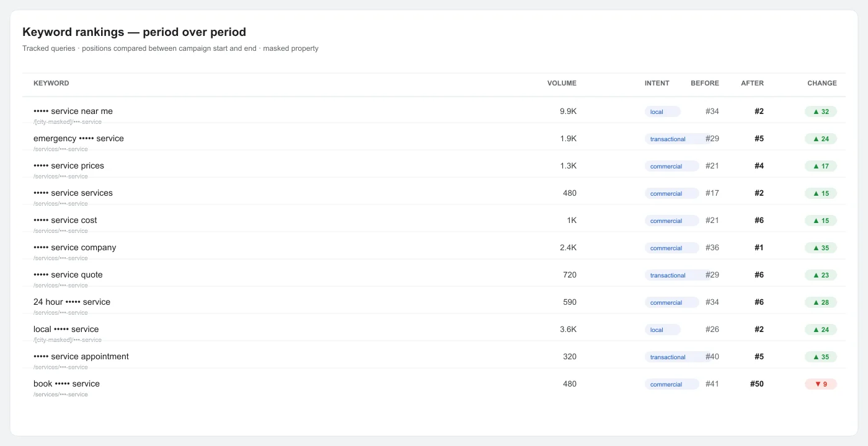Click the 320 volume value
868x446 pixels.
pos(570,357)
